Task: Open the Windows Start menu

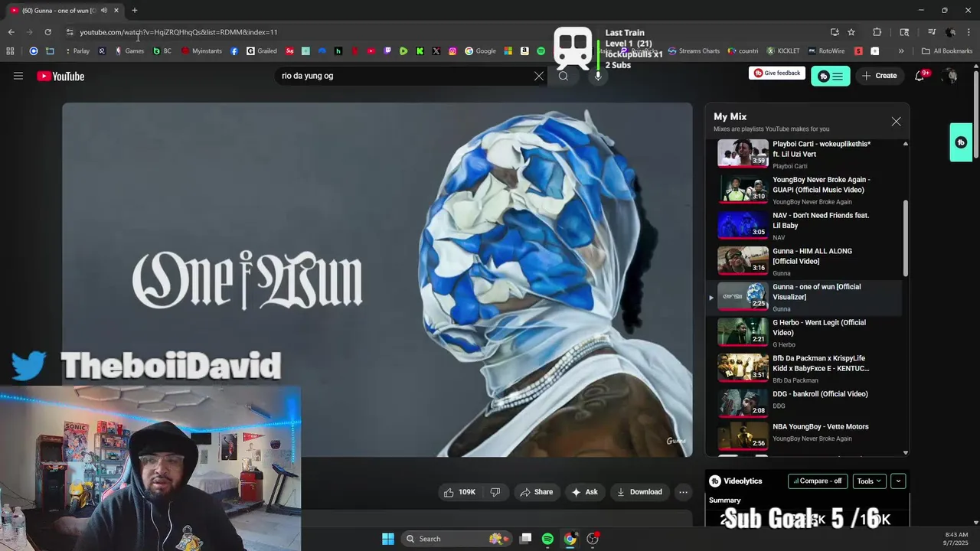Action: (388, 539)
